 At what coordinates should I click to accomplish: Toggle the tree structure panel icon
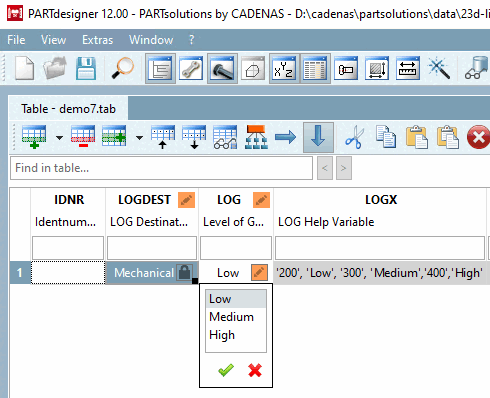tap(160, 69)
